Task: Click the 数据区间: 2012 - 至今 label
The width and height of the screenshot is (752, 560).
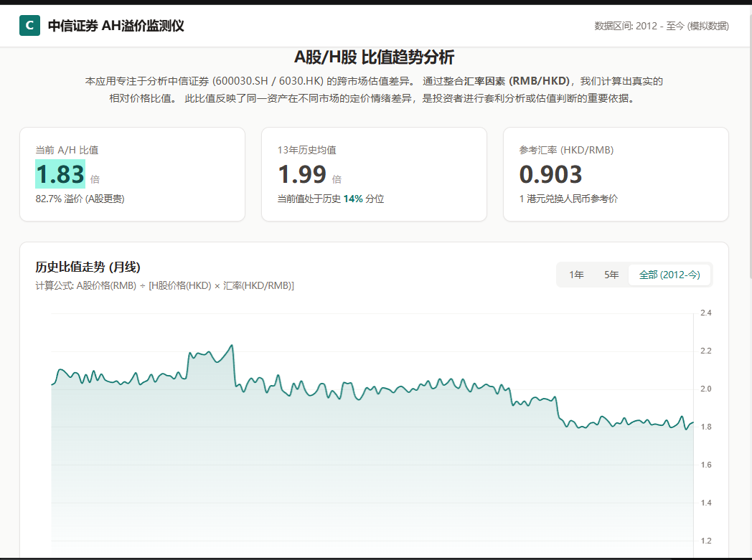Action: pos(661,26)
